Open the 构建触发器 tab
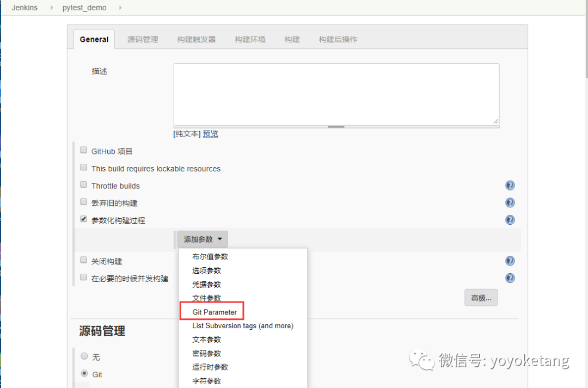This screenshot has height=388, width=588. [x=197, y=39]
